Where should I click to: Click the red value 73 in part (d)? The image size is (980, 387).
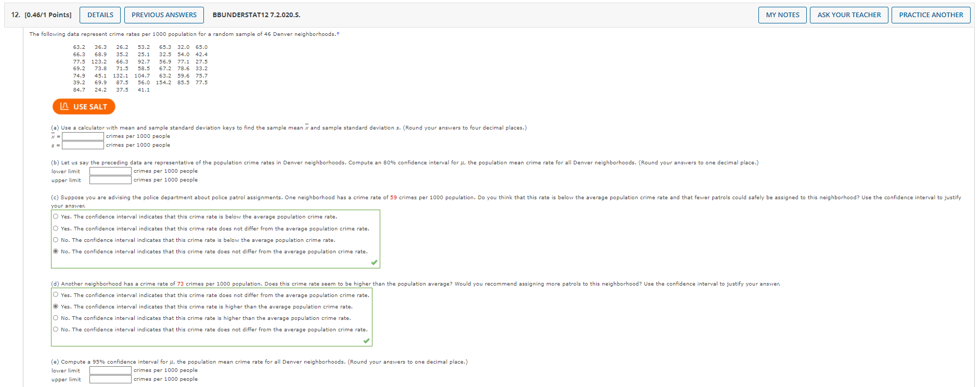[x=180, y=284]
